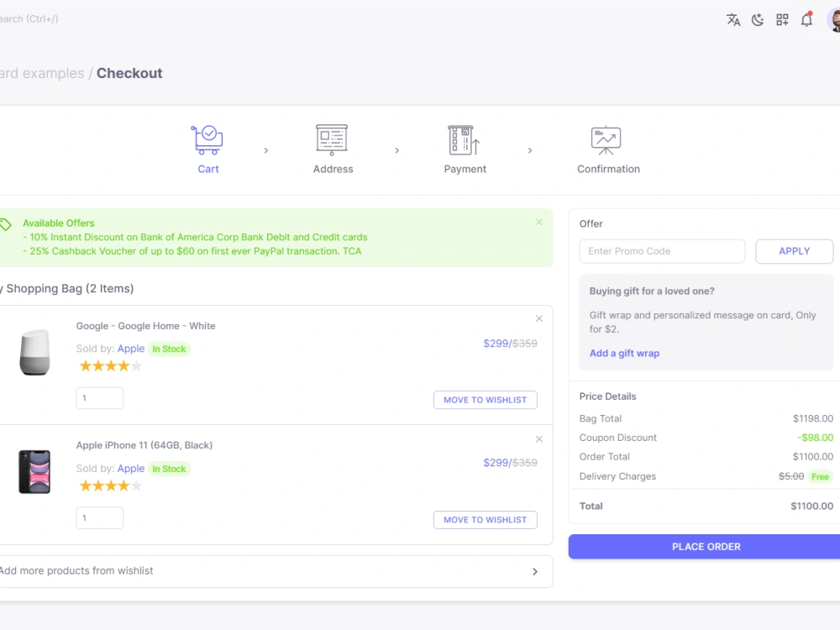
Task: Toggle dark mode moon icon
Action: point(758,20)
